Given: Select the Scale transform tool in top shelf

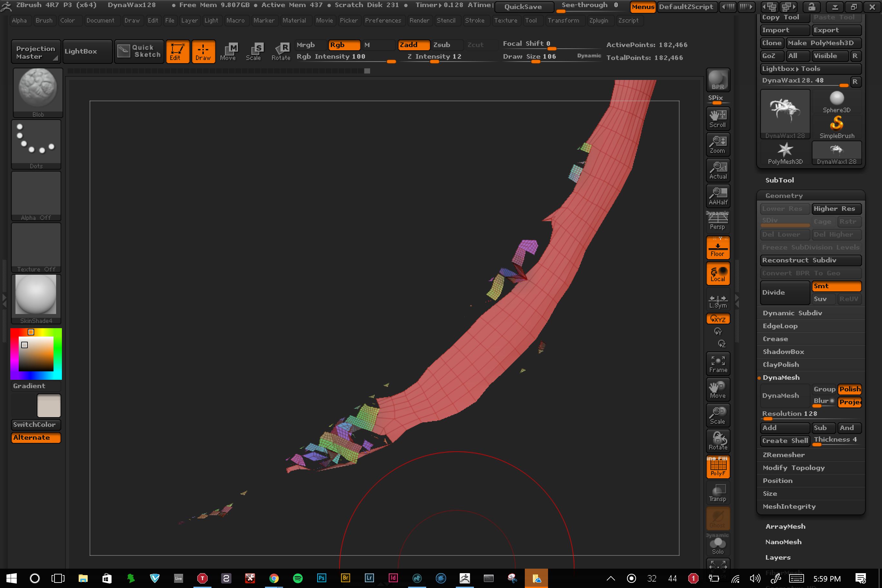Looking at the screenshot, I should (254, 51).
